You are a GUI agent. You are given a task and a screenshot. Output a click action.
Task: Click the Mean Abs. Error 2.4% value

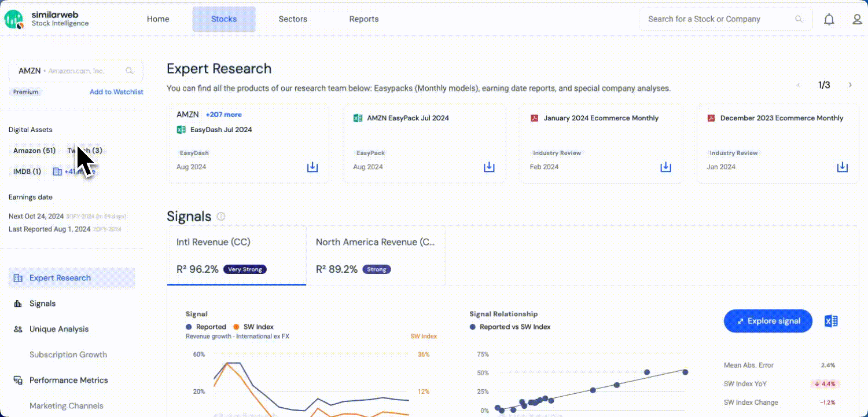(828, 365)
